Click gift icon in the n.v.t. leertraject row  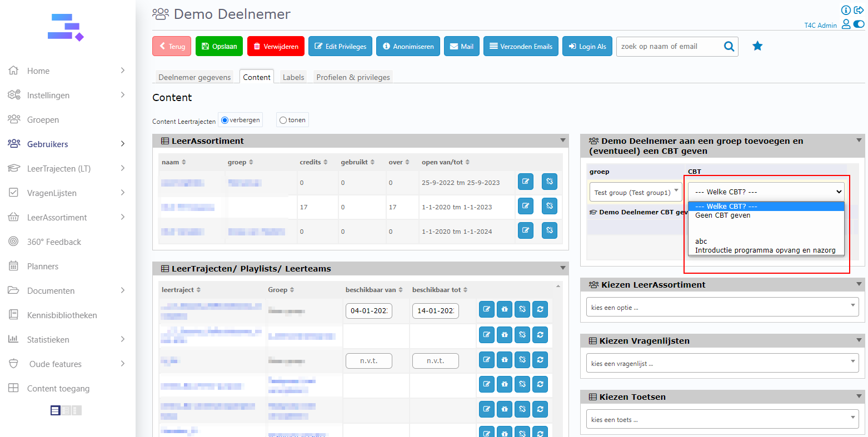[505, 360]
